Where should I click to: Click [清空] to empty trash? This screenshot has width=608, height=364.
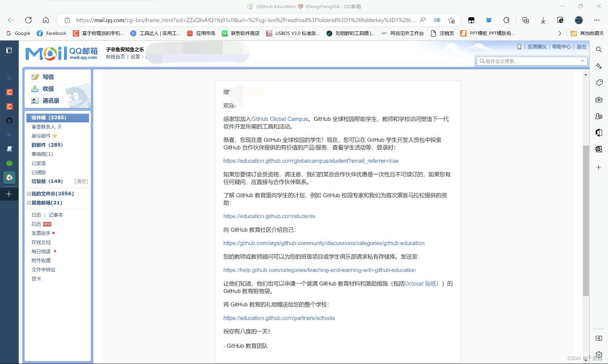81,181
